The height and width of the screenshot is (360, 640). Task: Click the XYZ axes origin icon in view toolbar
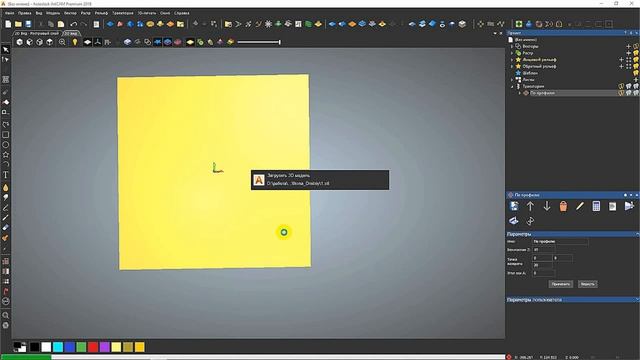pyautogui.click(x=98, y=42)
